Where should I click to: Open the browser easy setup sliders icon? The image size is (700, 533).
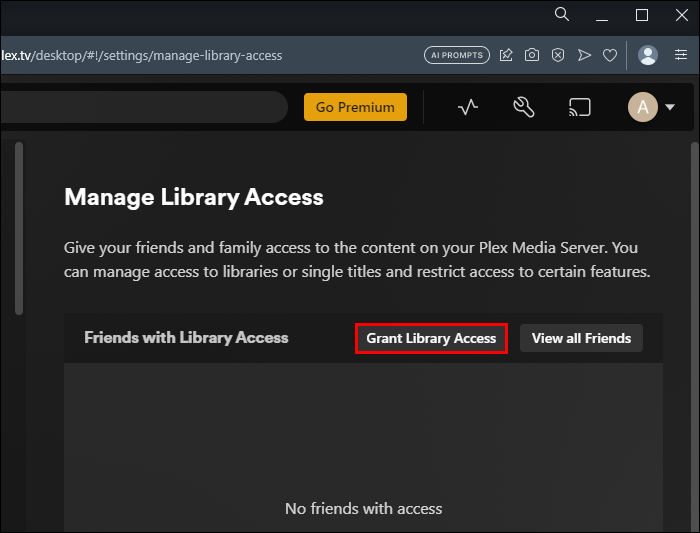pos(683,55)
